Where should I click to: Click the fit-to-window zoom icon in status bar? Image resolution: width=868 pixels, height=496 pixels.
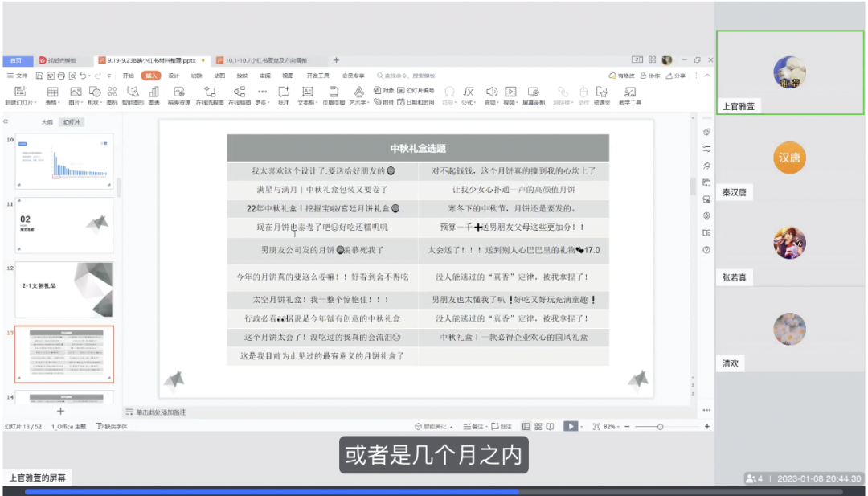(596, 426)
